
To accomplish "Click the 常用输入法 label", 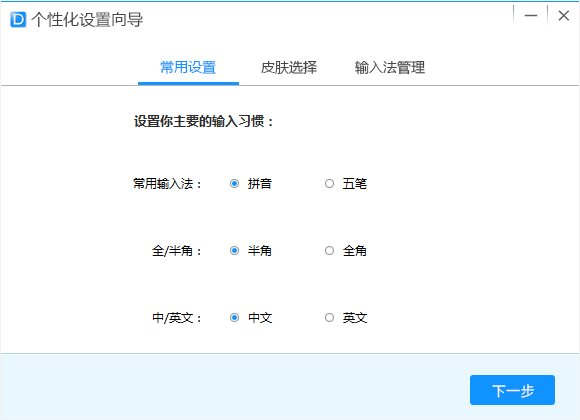I will pos(168,184).
